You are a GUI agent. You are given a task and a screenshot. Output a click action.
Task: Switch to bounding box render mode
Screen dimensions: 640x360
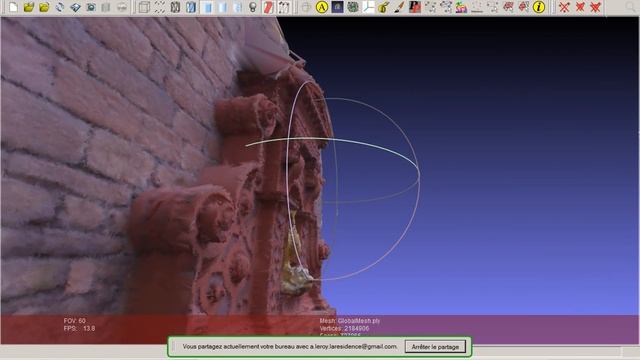click(144, 7)
